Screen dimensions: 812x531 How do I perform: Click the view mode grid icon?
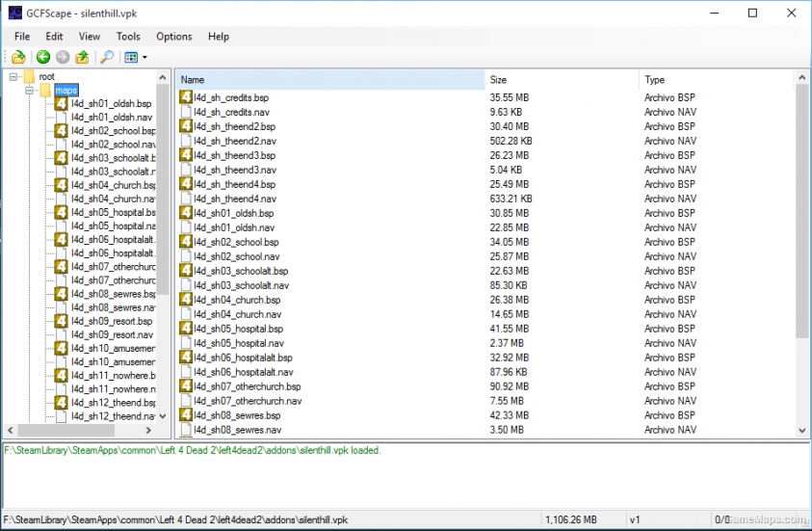pos(131,57)
